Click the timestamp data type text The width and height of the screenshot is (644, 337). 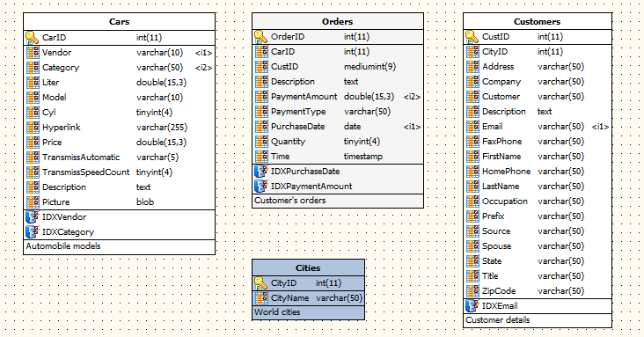click(x=363, y=157)
